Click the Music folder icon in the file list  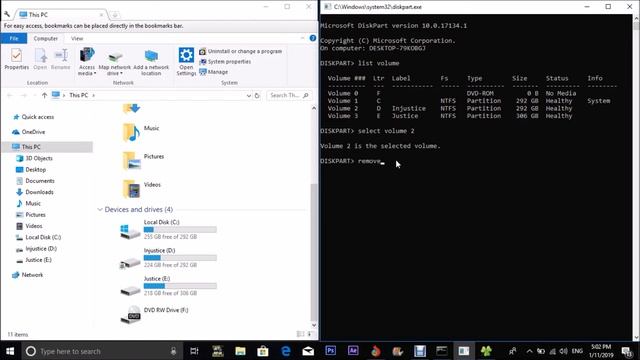point(131,133)
